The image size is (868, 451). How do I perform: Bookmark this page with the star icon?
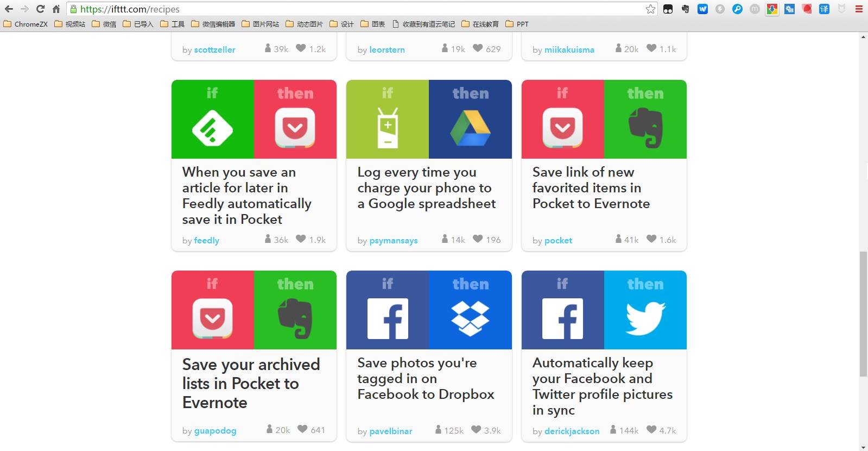tap(650, 9)
